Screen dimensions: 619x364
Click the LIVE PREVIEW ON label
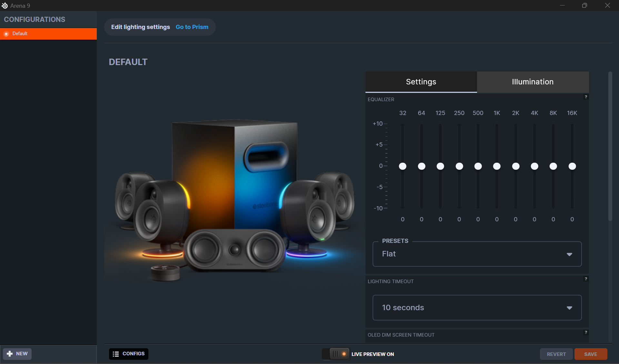click(373, 354)
